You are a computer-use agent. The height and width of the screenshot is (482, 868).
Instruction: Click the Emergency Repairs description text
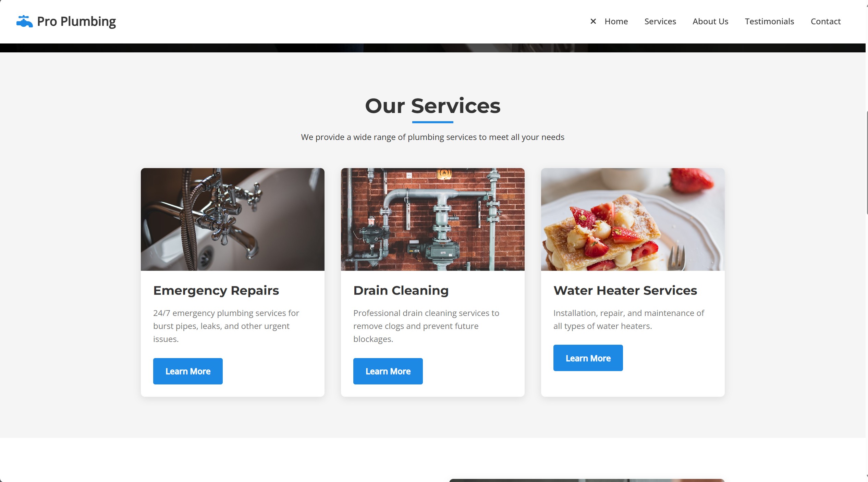226,326
